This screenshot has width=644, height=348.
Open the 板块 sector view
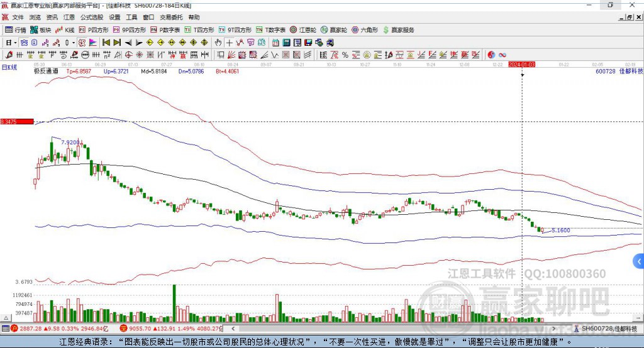(x=41, y=30)
